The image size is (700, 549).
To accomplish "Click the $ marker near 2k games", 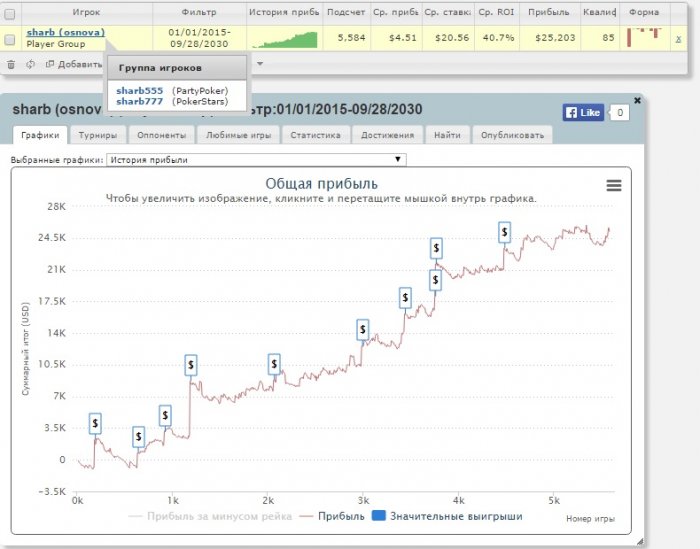I will 274,365.
